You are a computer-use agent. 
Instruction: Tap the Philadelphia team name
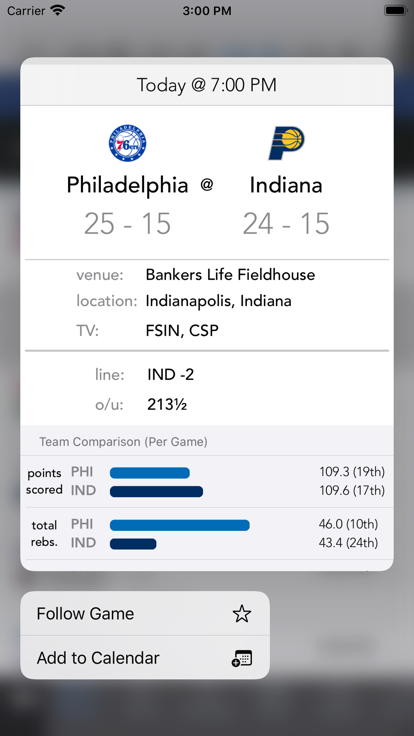click(127, 185)
